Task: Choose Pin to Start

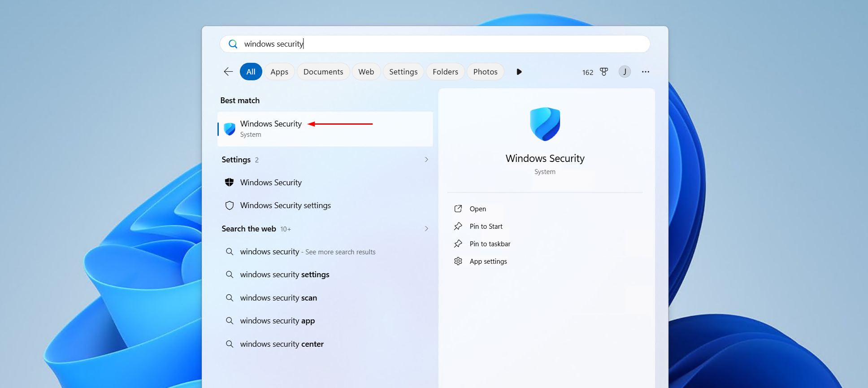Action: 486,226
